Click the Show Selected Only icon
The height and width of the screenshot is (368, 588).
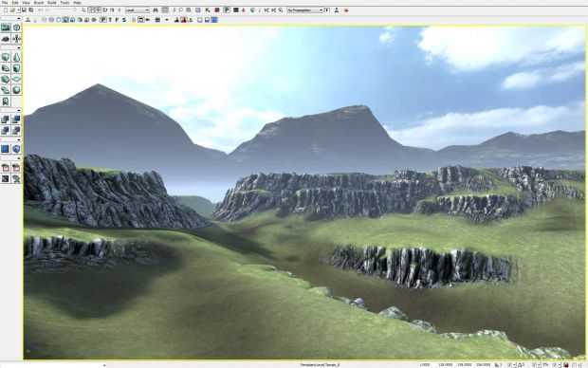(6, 168)
